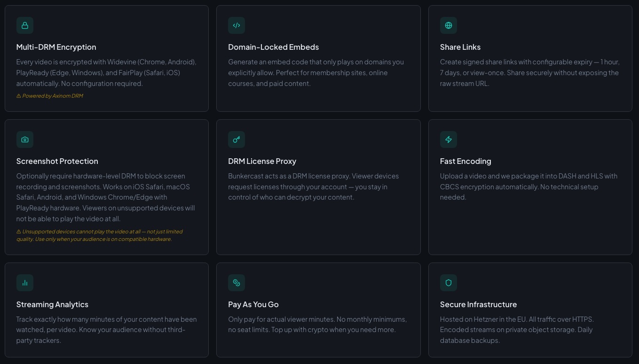The height and width of the screenshot is (364, 639).
Task: Click the key icon above DRM License Proxy
Action: click(237, 139)
